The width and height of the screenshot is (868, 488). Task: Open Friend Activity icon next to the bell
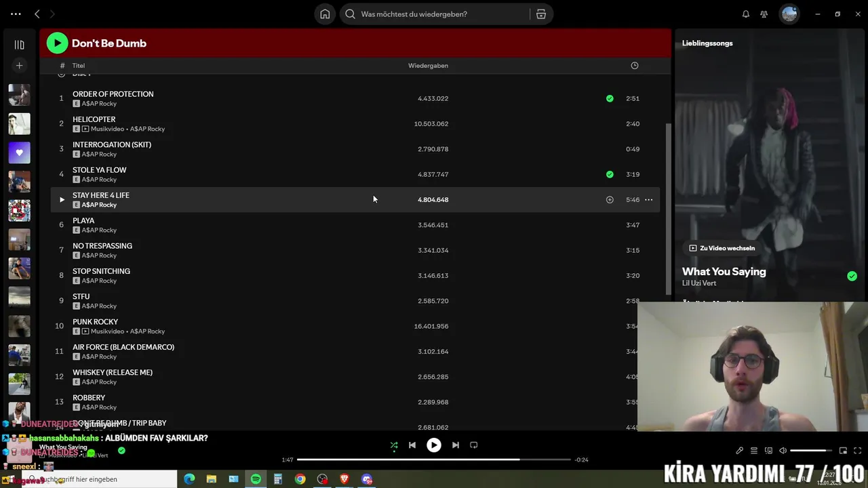[764, 14]
